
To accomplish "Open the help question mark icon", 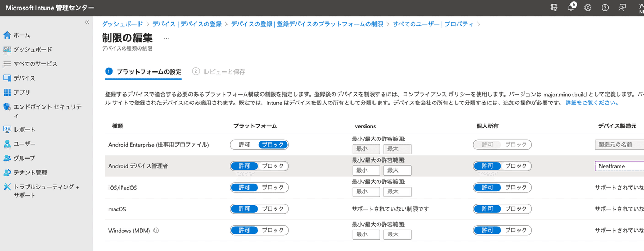I will click(x=605, y=8).
